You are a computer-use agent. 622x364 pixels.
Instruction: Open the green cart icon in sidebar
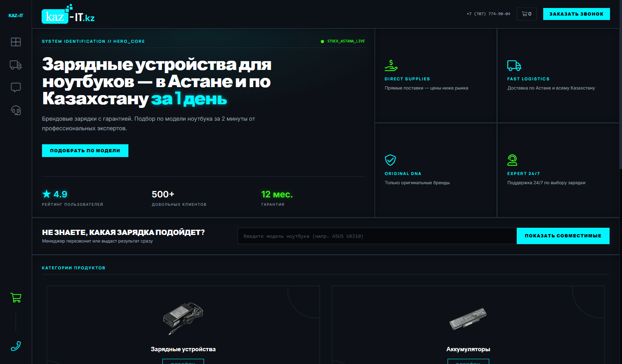point(16,298)
